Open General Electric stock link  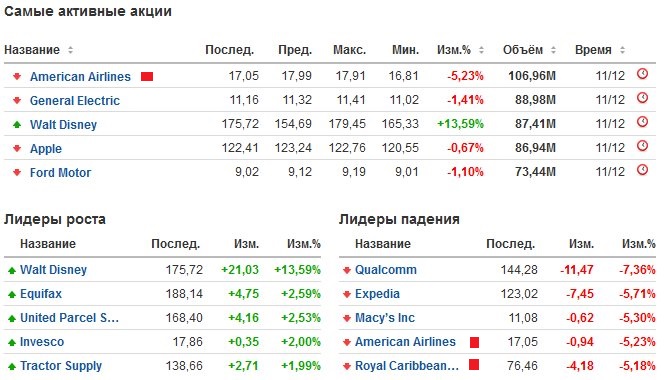coord(75,101)
